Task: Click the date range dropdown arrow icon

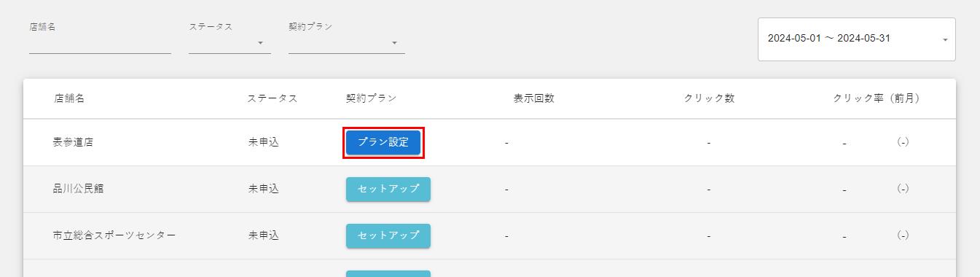Action: tap(945, 39)
